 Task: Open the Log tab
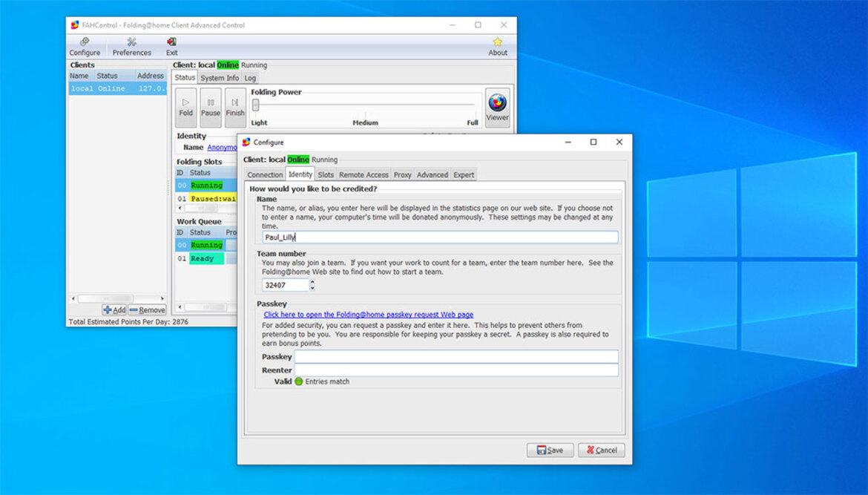click(x=250, y=78)
